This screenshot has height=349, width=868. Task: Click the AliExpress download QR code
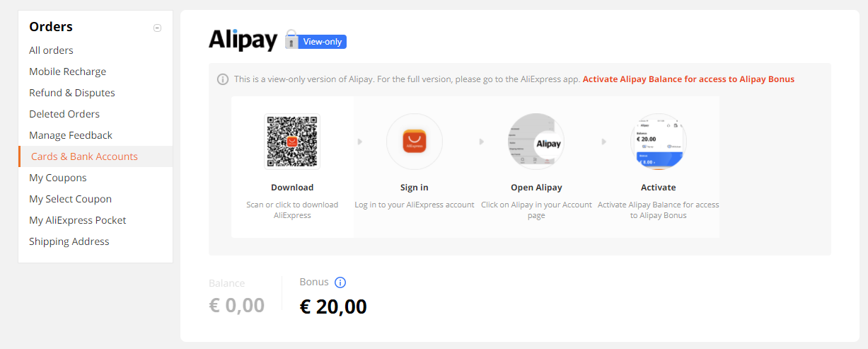pos(292,142)
